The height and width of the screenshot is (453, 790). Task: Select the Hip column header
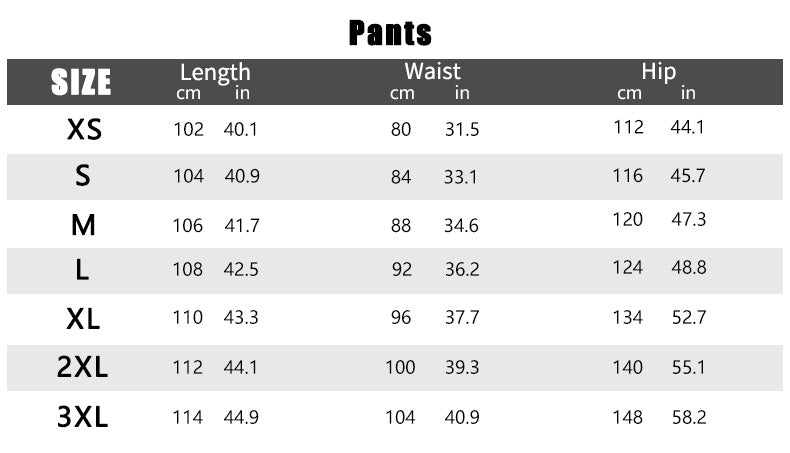click(x=659, y=72)
